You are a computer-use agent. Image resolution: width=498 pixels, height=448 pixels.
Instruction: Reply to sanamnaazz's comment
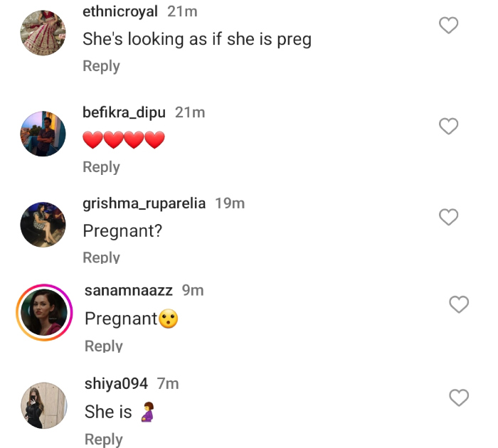(104, 346)
